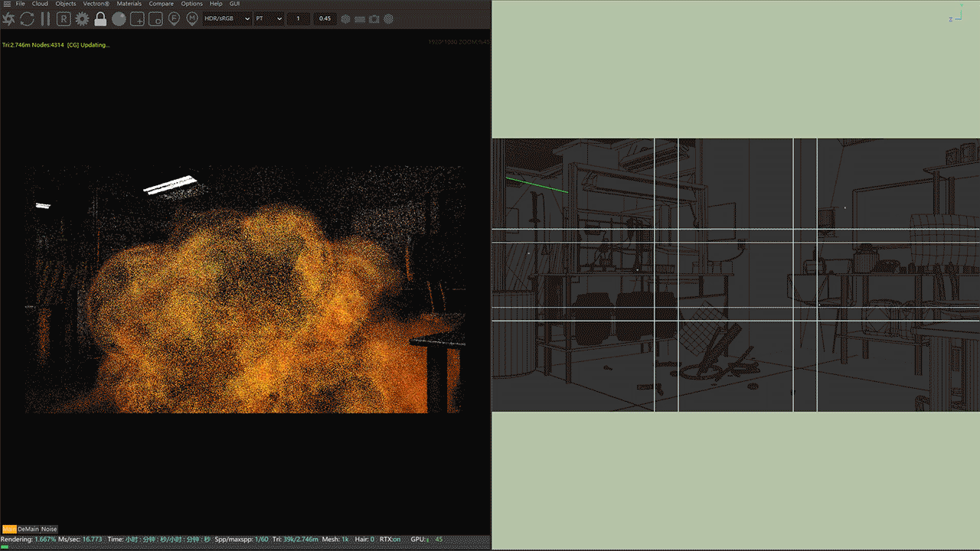Screen dimensions: 980x551
Task: Click the 0.45 zoom value field
Action: pyautogui.click(x=325, y=18)
